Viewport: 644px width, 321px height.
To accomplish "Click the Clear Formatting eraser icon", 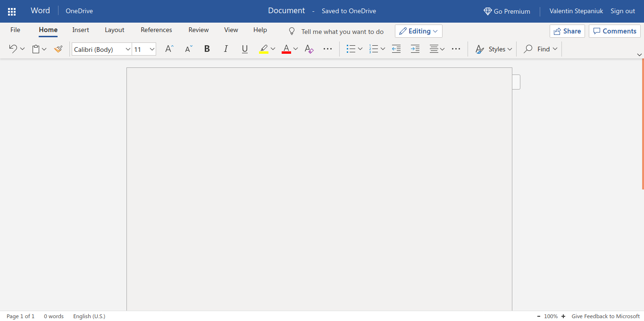I will coord(309,49).
